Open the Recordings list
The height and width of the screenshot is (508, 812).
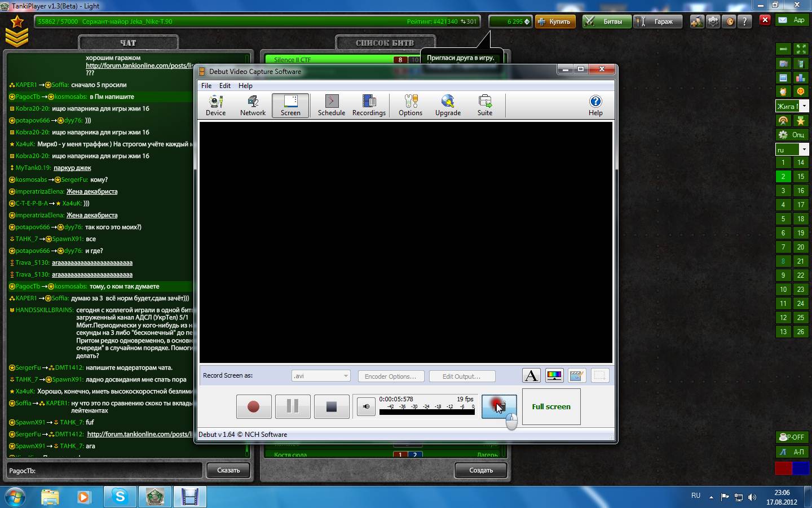tap(369, 106)
